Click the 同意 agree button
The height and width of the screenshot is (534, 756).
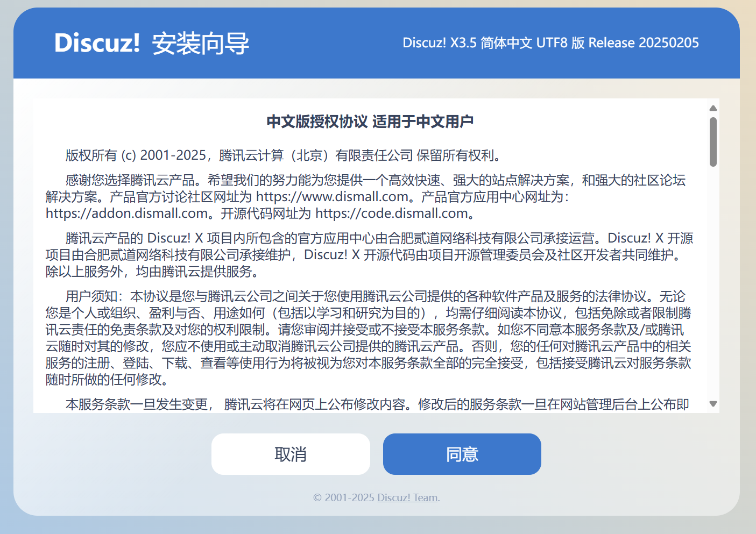pyautogui.click(x=462, y=454)
